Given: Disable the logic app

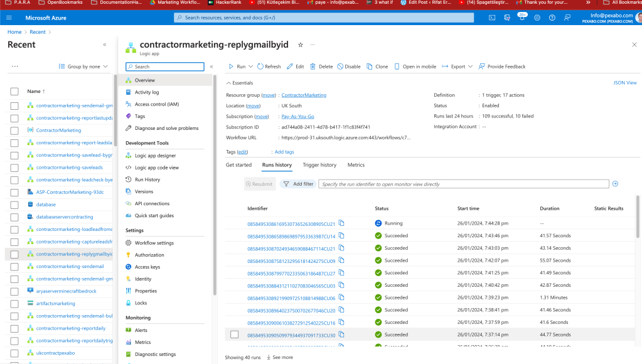Looking at the screenshot, I should (349, 67).
